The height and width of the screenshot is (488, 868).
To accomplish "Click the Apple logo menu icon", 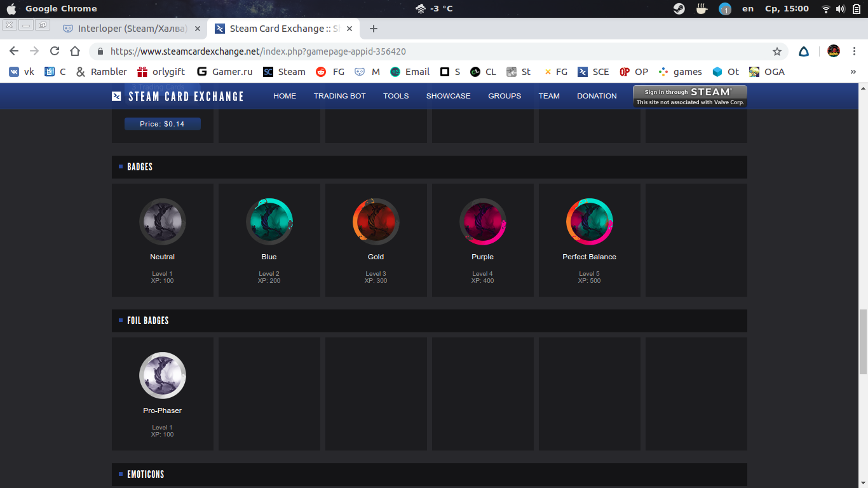I will point(11,9).
